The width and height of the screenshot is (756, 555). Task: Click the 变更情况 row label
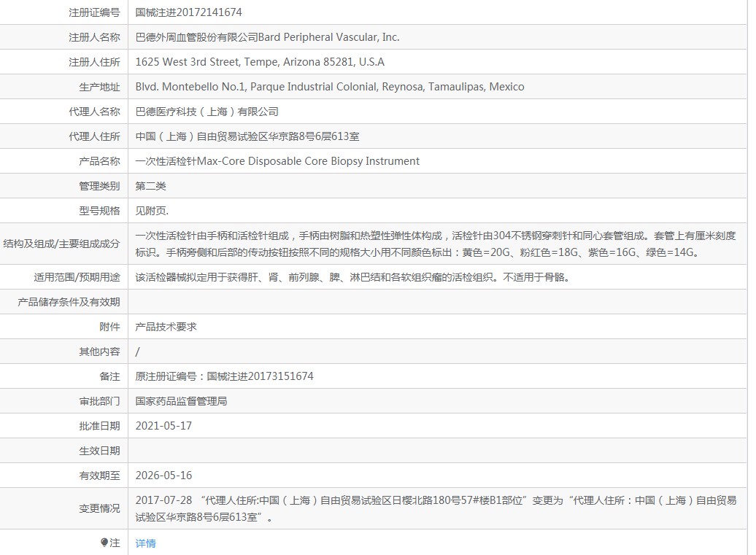click(99, 509)
